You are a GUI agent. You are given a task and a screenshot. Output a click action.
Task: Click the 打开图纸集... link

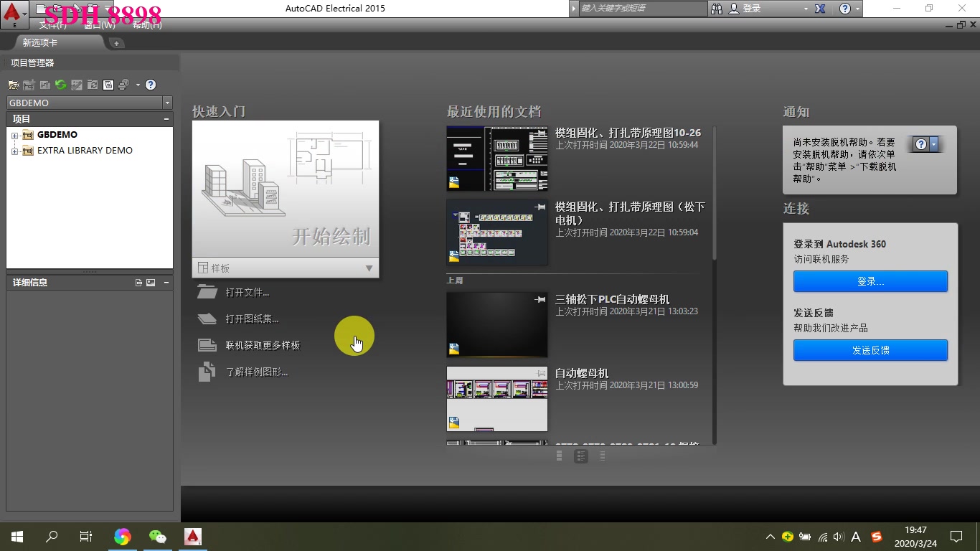coord(252,319)
